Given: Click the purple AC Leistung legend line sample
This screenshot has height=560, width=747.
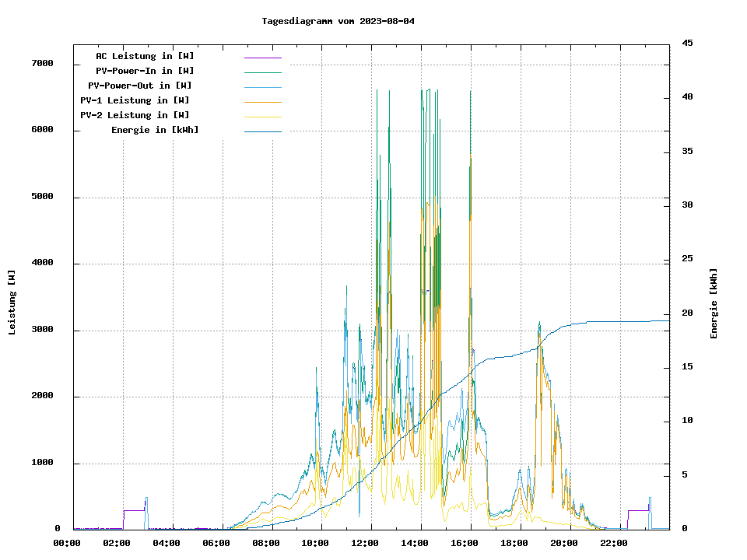Looking at the screenshot, I should (x=262, y=58).
